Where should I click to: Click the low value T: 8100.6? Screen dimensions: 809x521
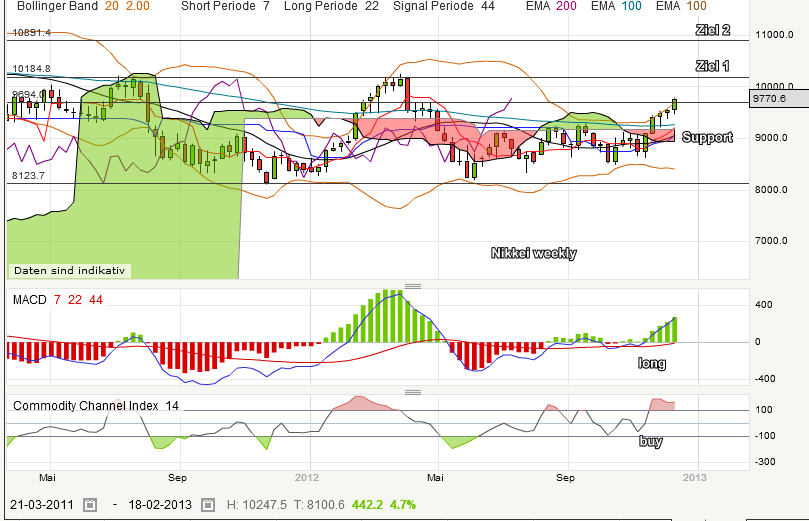point(319,504)
